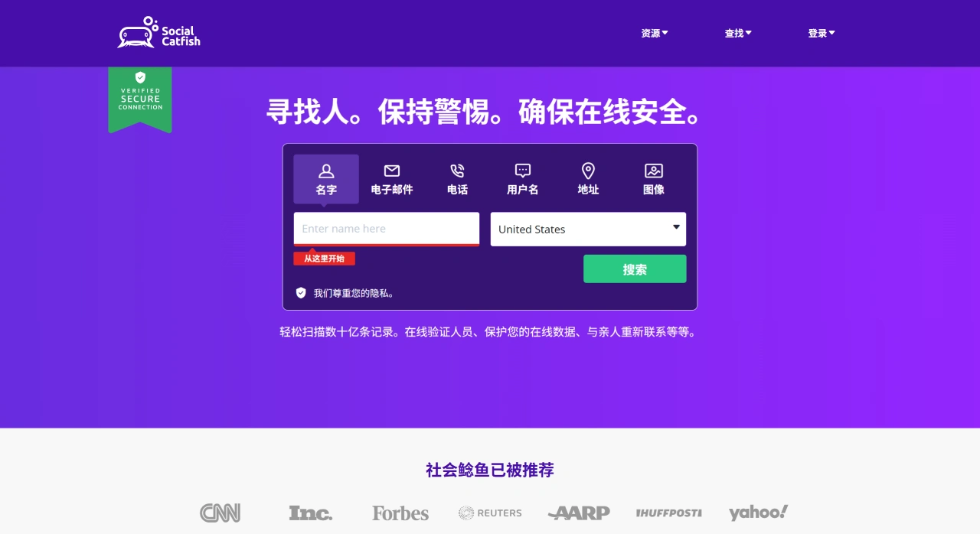Select the 图像 (Image) picture search icon
This screenshot has width=980, height=534.
click(x=653, y=171)
